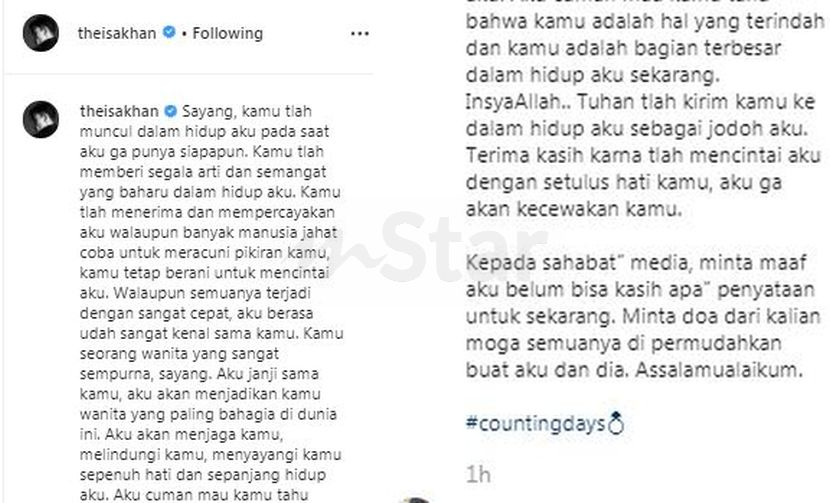Image resolution: width=830 pixels, height=503 pixels.
Task: Open the three-dot more options menu
Action: (360, 34)
